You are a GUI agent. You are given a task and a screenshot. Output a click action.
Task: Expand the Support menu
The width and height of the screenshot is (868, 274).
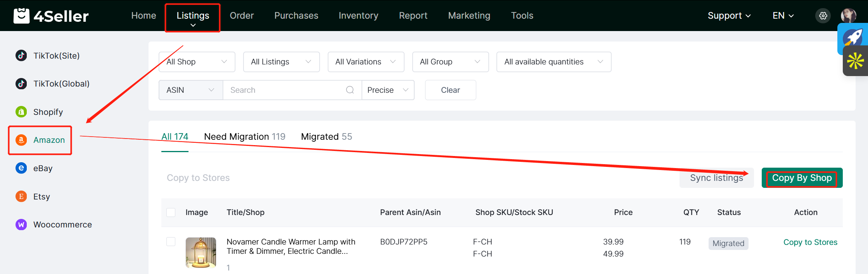pos(729,16)
